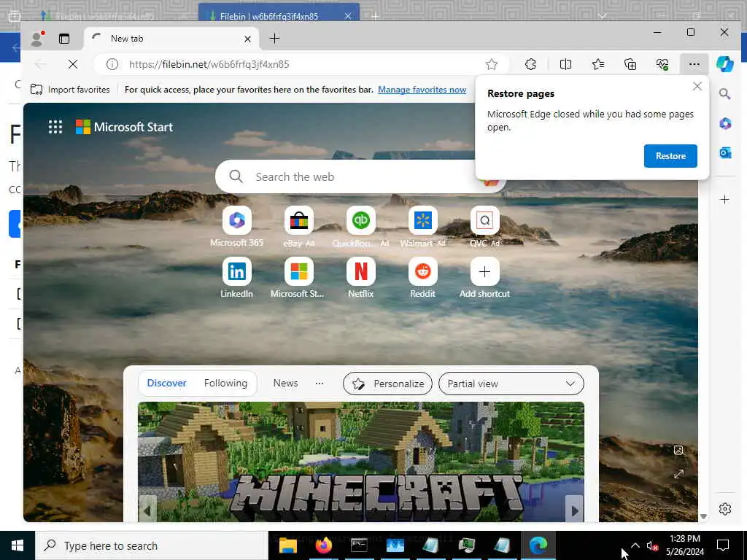The width and height of the screenshot is (747, 560).
Task: Open Walmart shortcut tile
Action: 422,227
